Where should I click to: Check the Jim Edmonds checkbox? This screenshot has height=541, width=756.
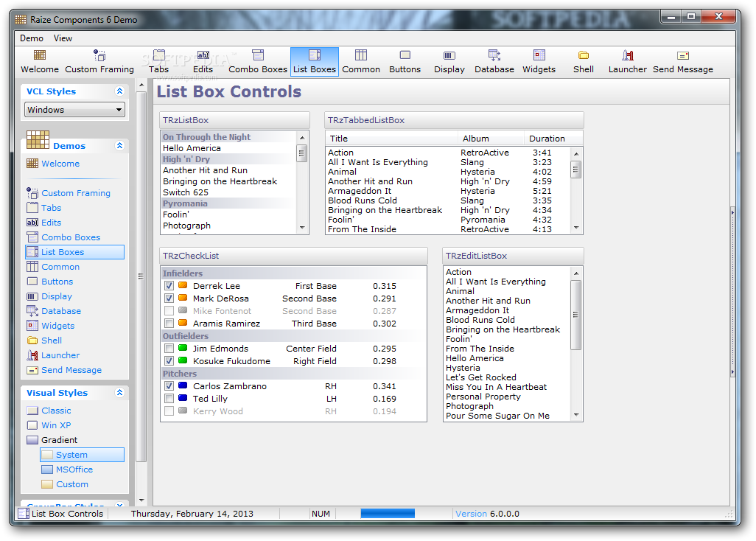[x=169, y=349]
